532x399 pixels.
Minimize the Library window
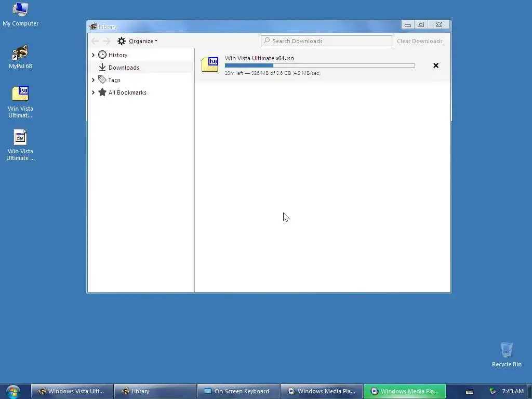pos(408,25)
